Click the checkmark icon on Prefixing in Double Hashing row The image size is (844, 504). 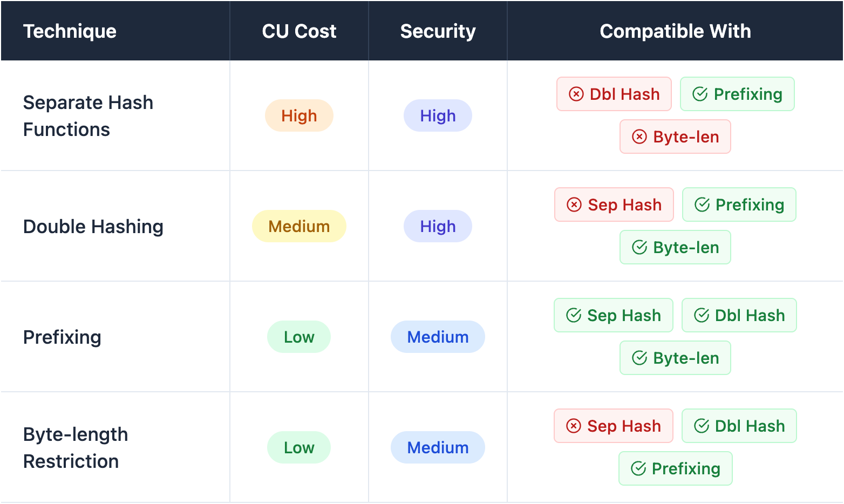click(702, 205)
